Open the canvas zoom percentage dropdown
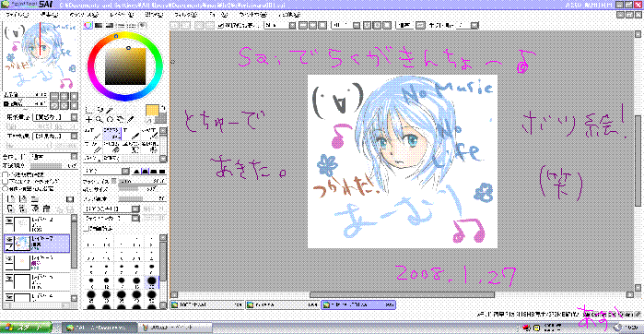 click(280, 26)
